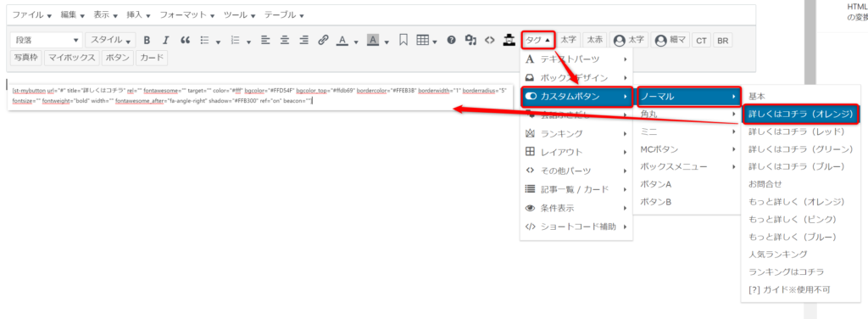The image size is (868, 319).
Task: Expand the 記事一覧 / カード submenu
Action: tap(576, 189)
